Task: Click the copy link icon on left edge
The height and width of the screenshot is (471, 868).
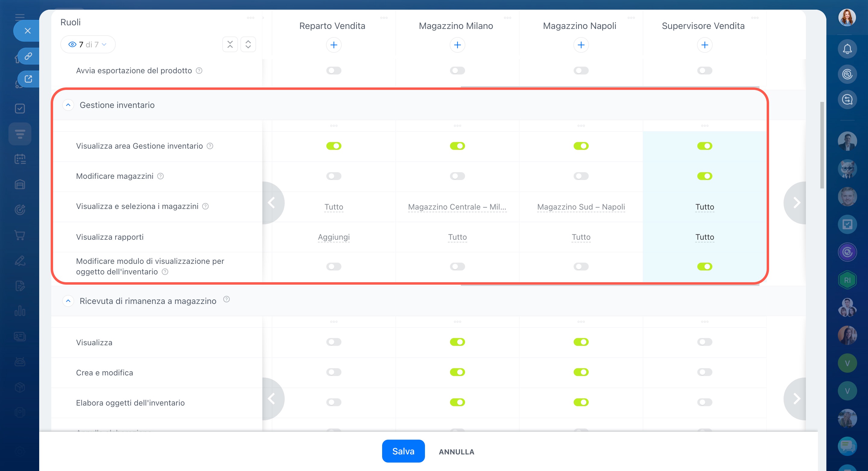Action: [28, 56]
